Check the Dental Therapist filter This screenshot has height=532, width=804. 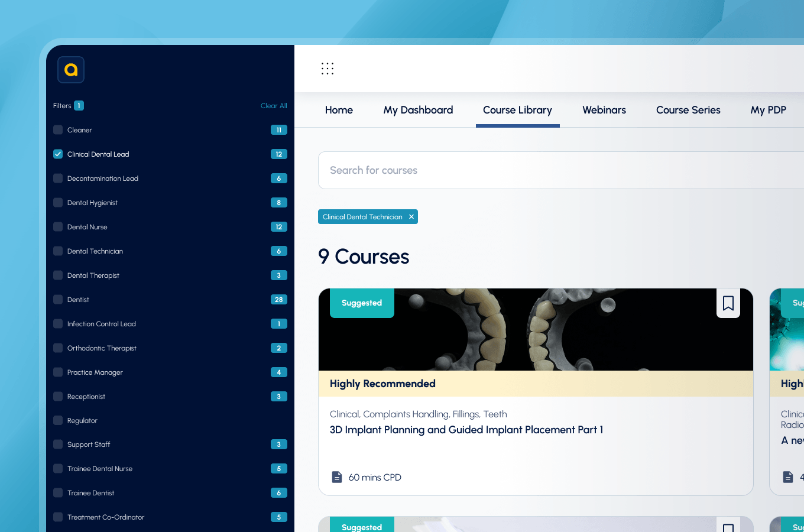coord(58,275)
